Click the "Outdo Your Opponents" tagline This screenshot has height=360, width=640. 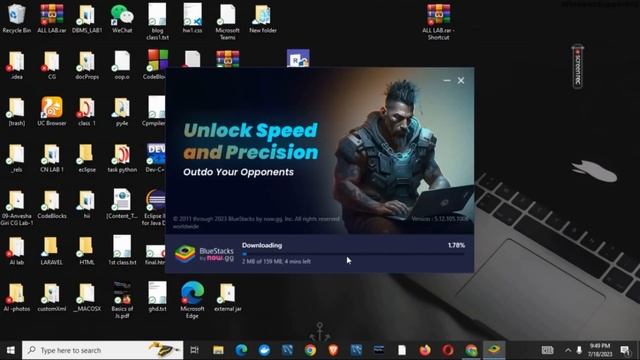point(238,172)
